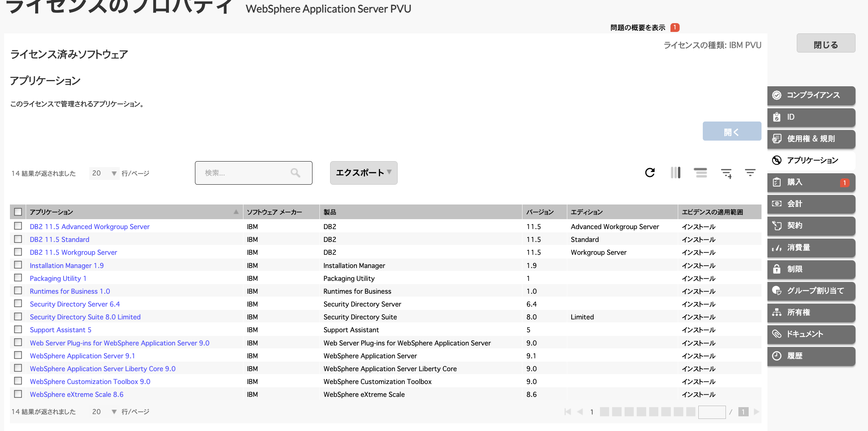868x431 pixels.
Task: Click the magnifier search icon
Action: 296,173
